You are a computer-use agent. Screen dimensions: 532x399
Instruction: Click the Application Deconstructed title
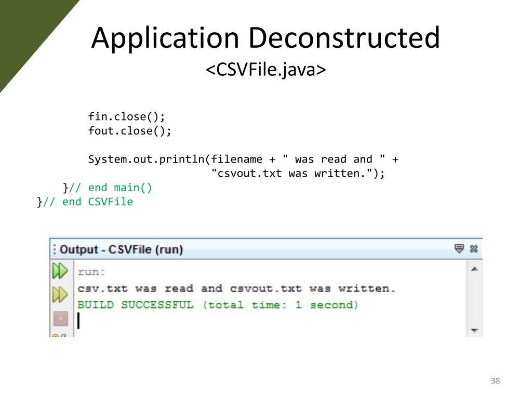point(265,38)
